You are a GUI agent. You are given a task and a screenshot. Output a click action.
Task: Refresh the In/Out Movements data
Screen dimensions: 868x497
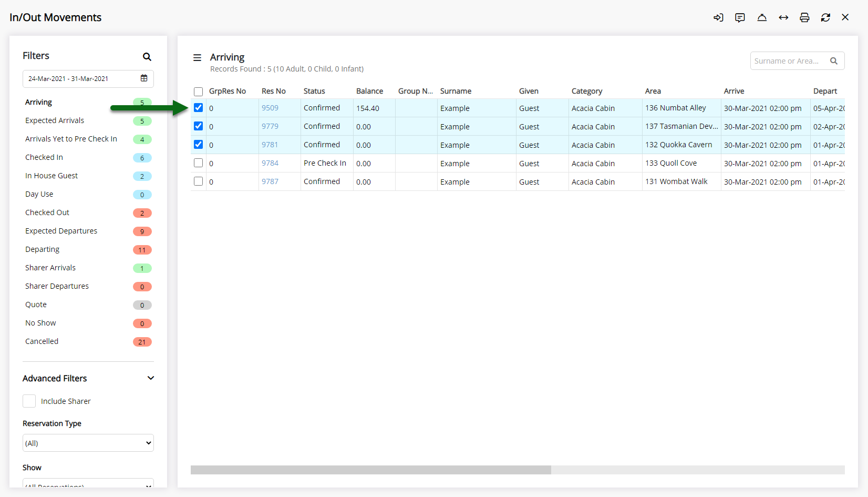coord(825,17)
